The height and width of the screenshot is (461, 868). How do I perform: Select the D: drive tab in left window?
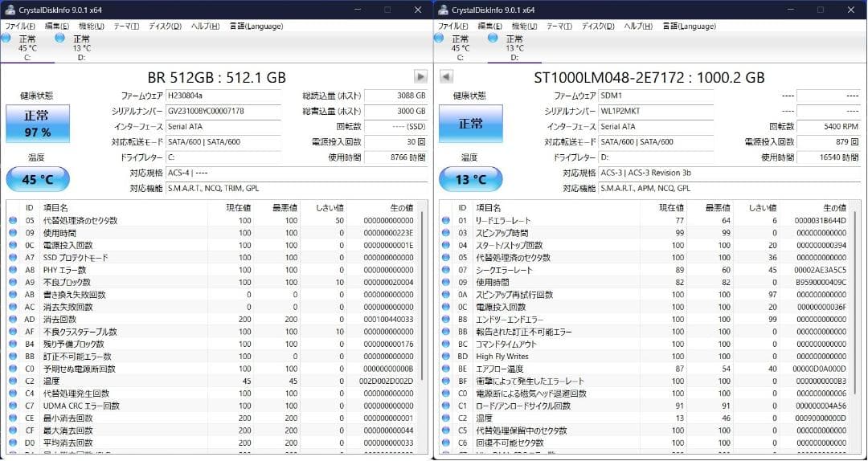(81, 47)
